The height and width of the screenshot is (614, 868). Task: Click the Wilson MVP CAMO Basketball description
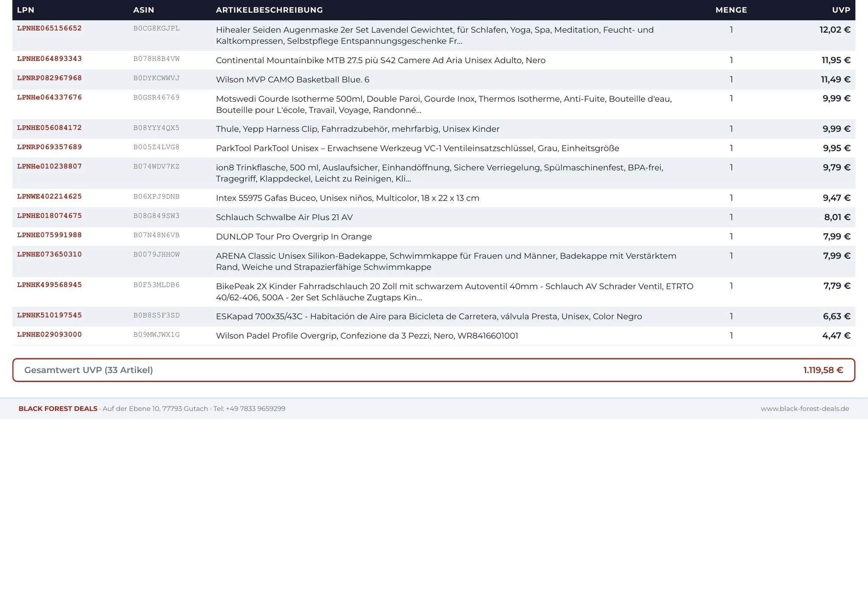(292, 80)
